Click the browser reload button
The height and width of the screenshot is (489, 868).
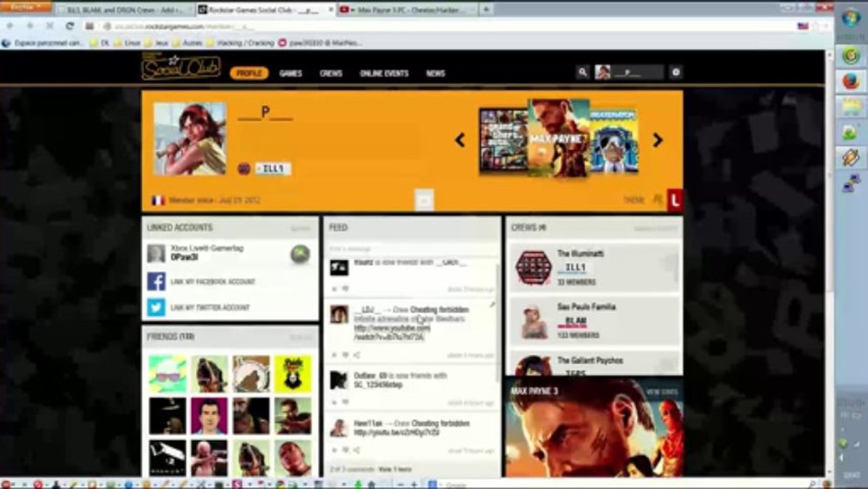(69, 26)
